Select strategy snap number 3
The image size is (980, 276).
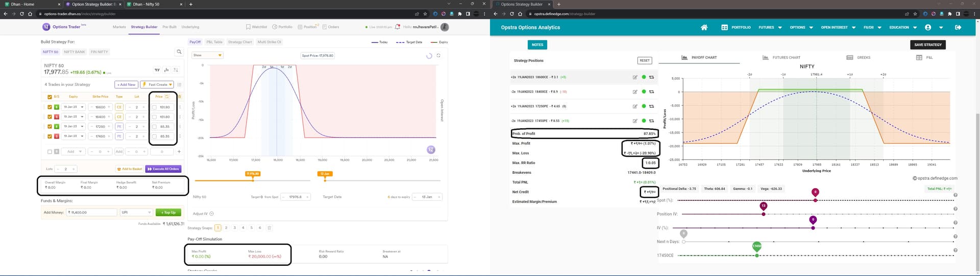tap(235, 228)
